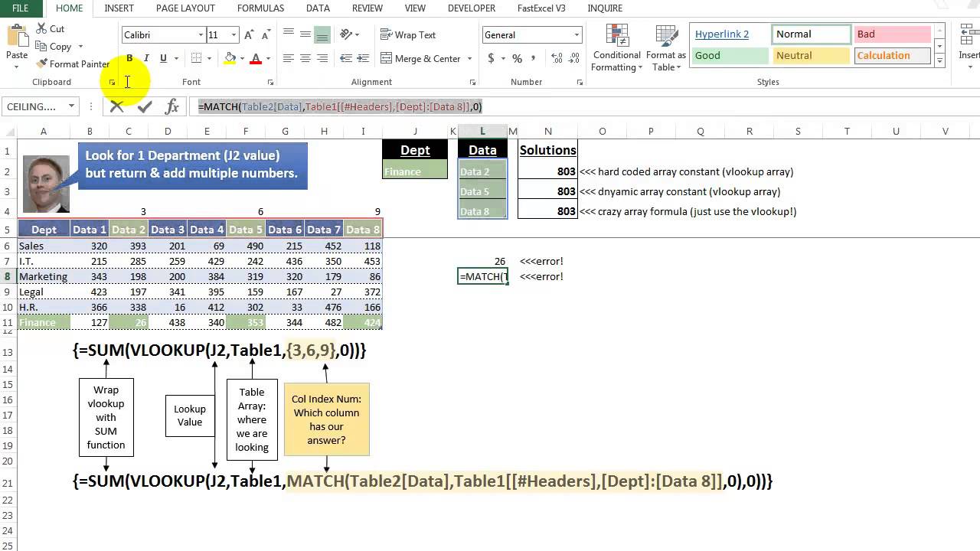Click the Insert Function fx icon
This screenshot has height=551, width=980.
click(x=172, y=106)
